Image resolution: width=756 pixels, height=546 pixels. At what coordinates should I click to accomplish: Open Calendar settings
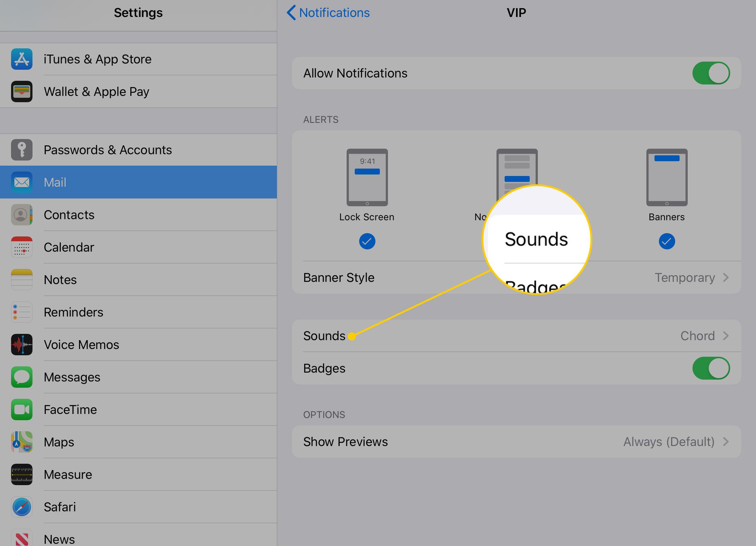coord(137,247)
